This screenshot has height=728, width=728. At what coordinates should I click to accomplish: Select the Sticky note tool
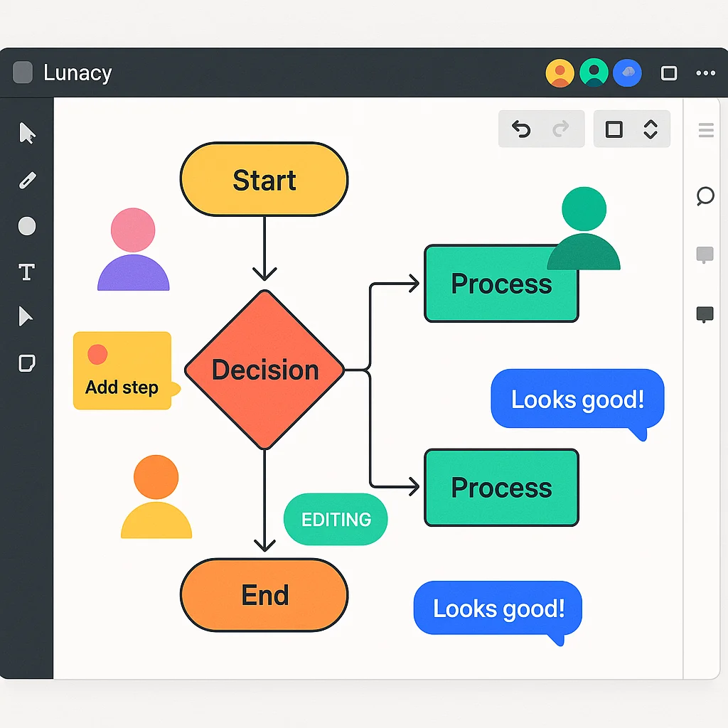26,363
